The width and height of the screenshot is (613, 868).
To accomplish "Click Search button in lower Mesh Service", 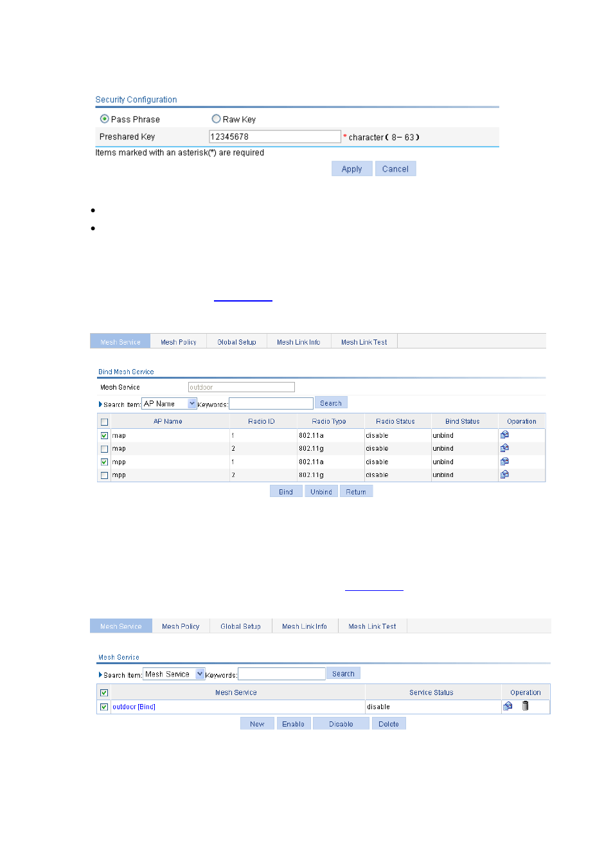I will coord(343,674).
